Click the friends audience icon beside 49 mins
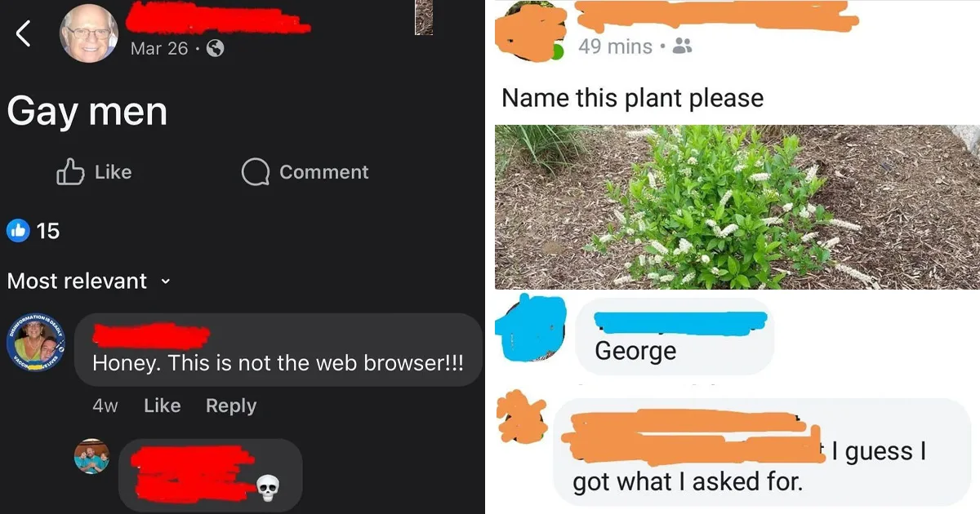Image resolution: width=980 pixels, height=514 pixels. pyautogui.click(x=682, y=47)
